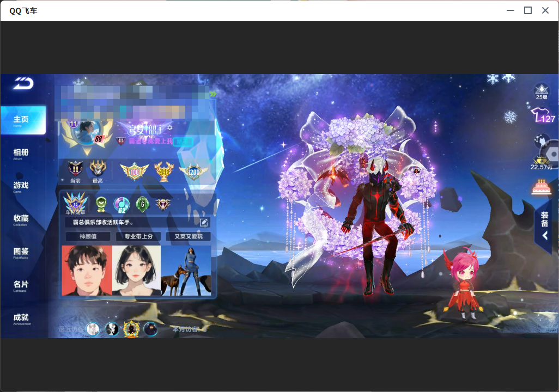Click the 本月访客 monthly visitors text
This screenshot has width=559, height=392.
pos(189,329)
